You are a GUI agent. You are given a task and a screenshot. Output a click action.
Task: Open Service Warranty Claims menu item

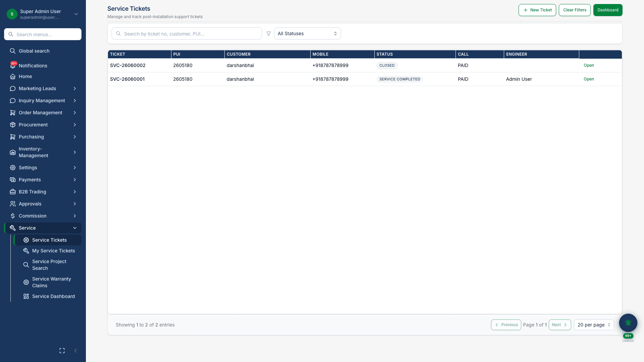pyautogui.click(x=48, y=282)
